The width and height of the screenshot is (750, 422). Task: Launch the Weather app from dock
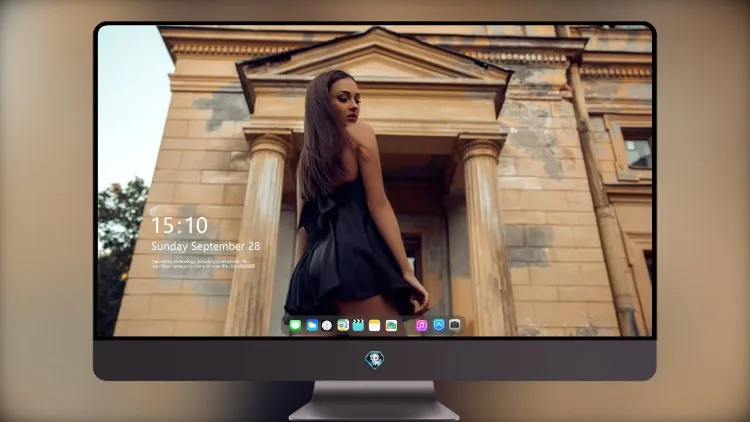[x=312, y=325]
